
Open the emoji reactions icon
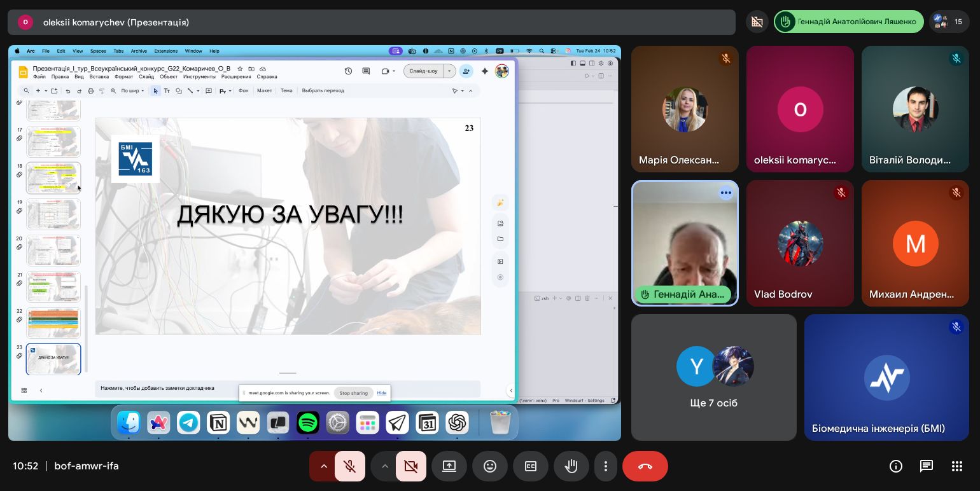tap(490, 466)
